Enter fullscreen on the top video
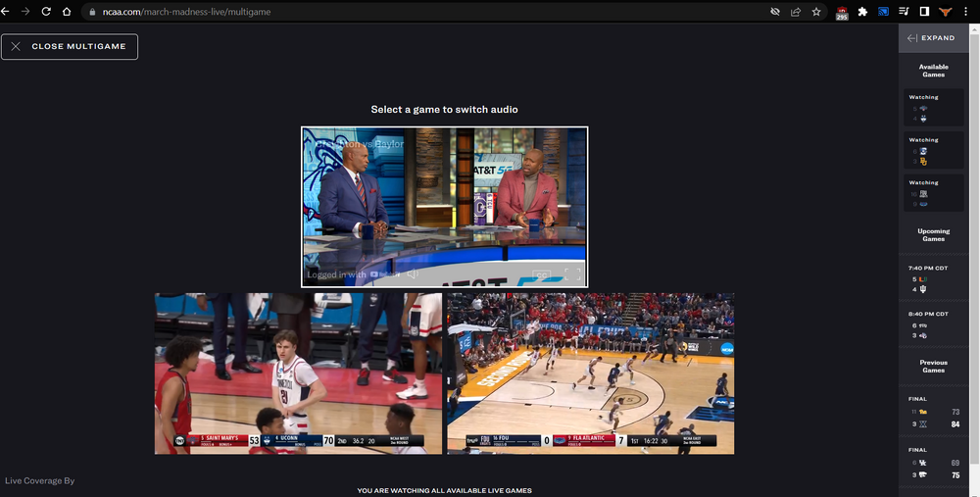The width and height of the screenshot is (980, 497). coord(573,275)
